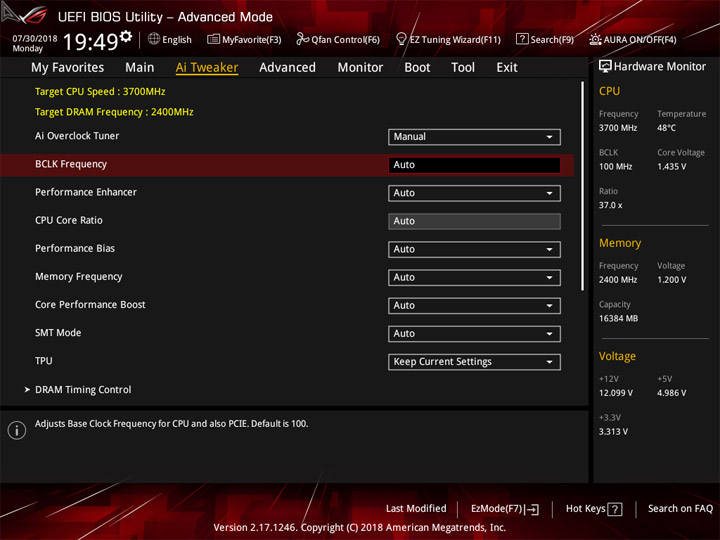Click English language button
This screenshot has height=540, width=720.
coord(177,39)
